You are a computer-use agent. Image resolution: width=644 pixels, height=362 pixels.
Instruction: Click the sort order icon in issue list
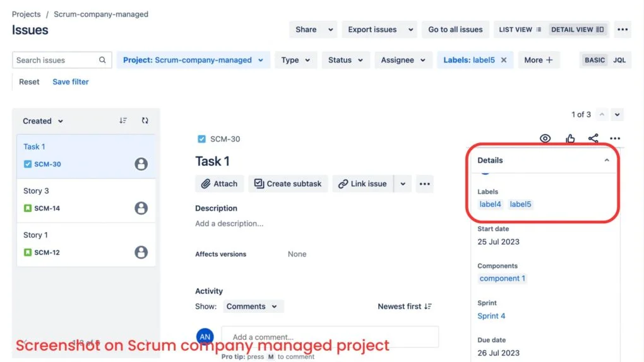[x=123, y=120]
